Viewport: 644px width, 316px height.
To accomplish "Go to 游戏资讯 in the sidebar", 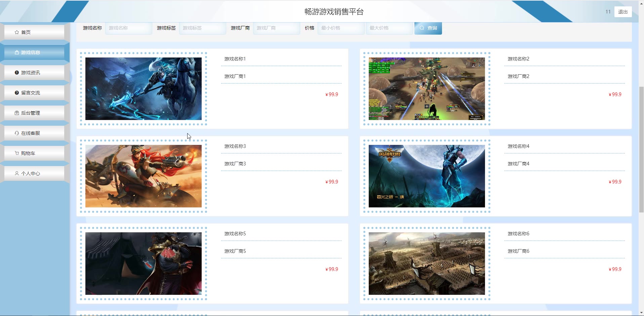I will (x=34, y=73).
